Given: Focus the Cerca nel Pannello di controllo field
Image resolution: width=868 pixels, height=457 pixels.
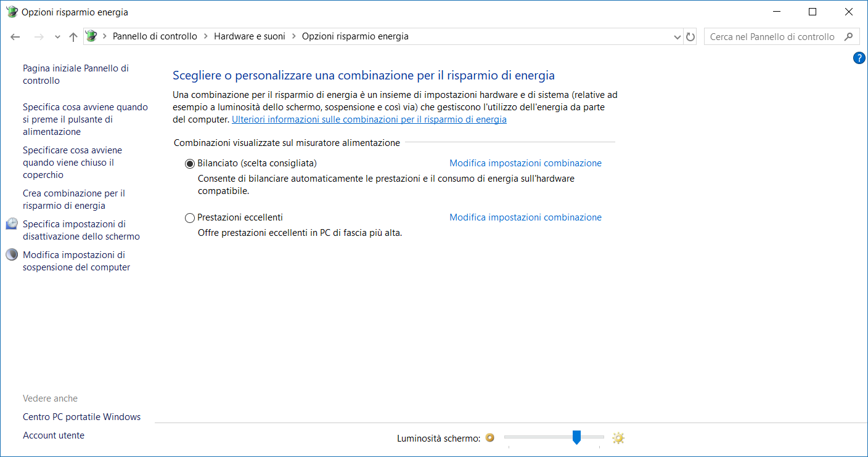Looking at the screenshot, I should pyautogui.click(x=772, y=37).
